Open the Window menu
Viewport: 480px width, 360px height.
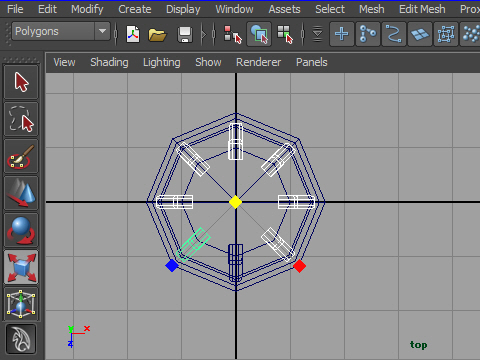[234, 9]
